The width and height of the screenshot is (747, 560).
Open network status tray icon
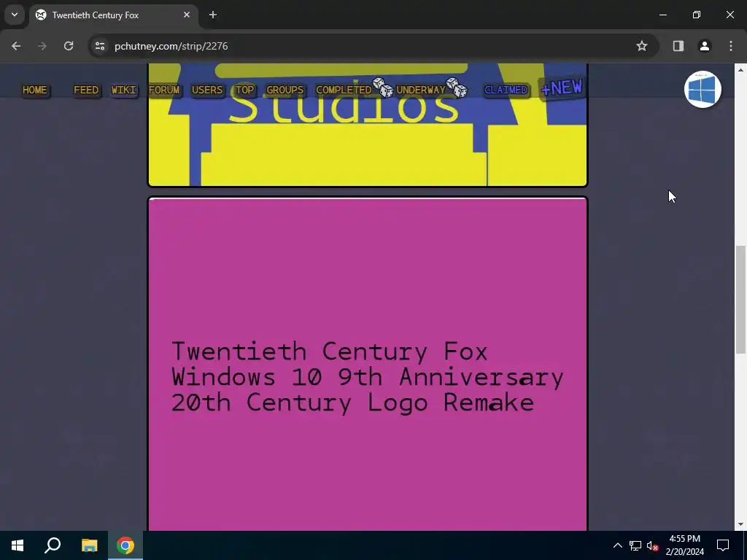(x=635, y=545)
